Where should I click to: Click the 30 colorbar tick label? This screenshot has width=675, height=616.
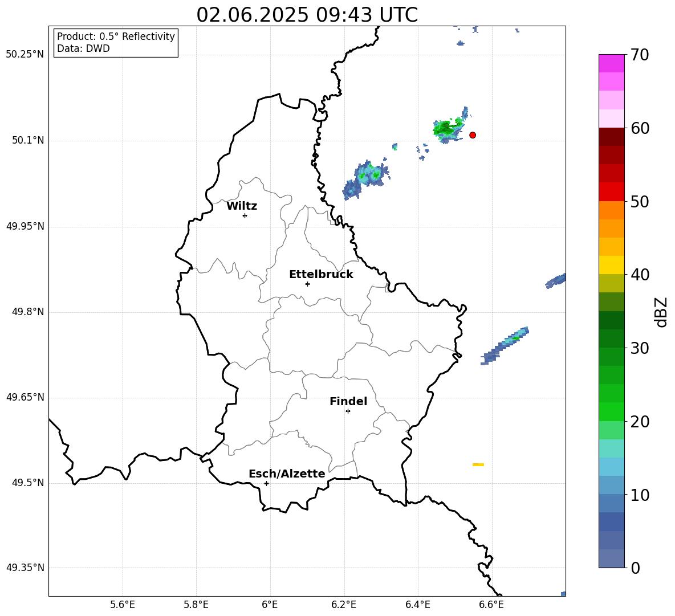640,348
